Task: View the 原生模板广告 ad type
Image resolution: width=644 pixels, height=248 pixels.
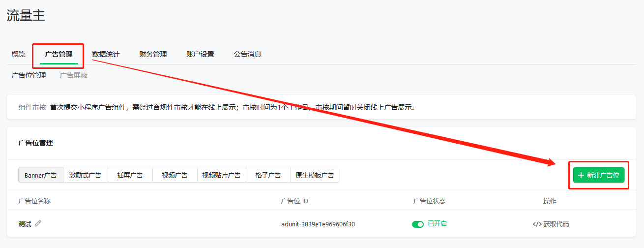Action: (x=315, y=175)
